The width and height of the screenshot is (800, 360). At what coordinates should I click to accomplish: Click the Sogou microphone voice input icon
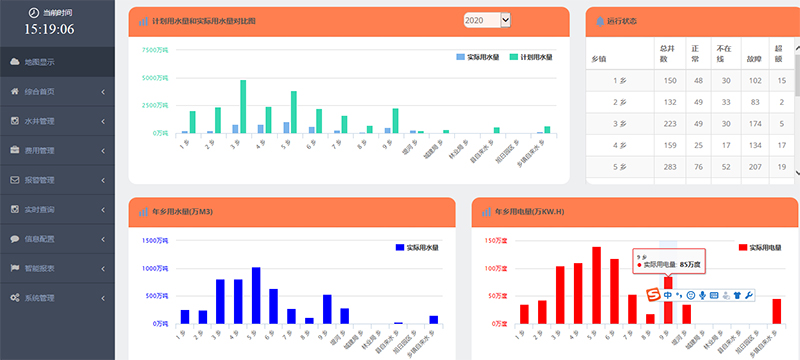703,295
